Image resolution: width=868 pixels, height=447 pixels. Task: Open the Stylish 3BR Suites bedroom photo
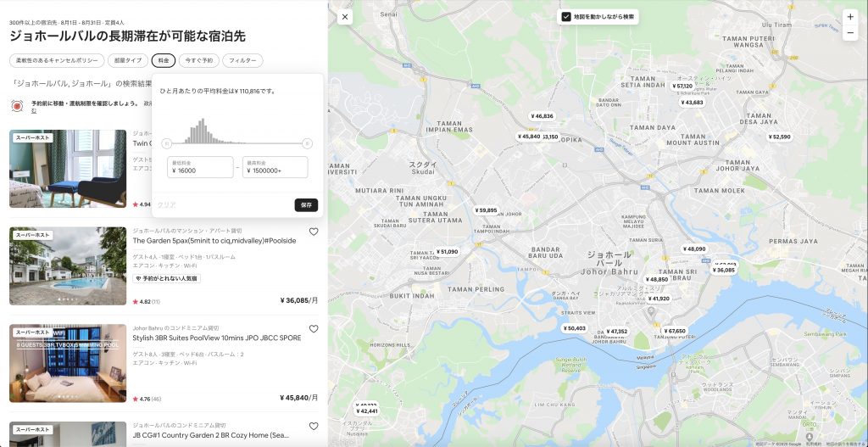coord(68,363)
